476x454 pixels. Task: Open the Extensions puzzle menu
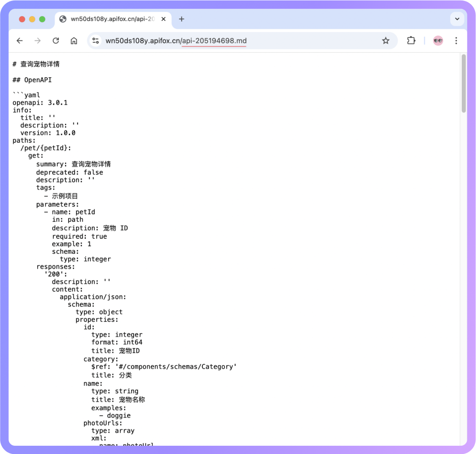(411, 41)
